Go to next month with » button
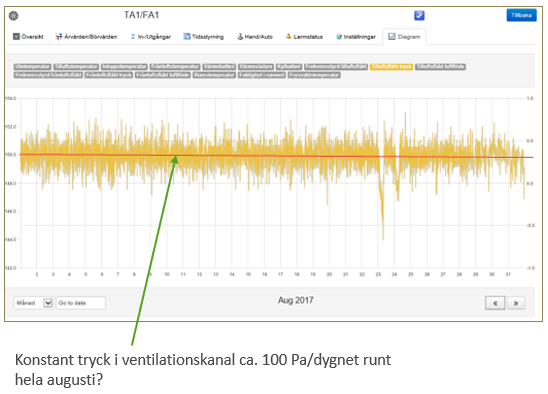Viewport: 548px width, 394px height. tap(516, 303)
